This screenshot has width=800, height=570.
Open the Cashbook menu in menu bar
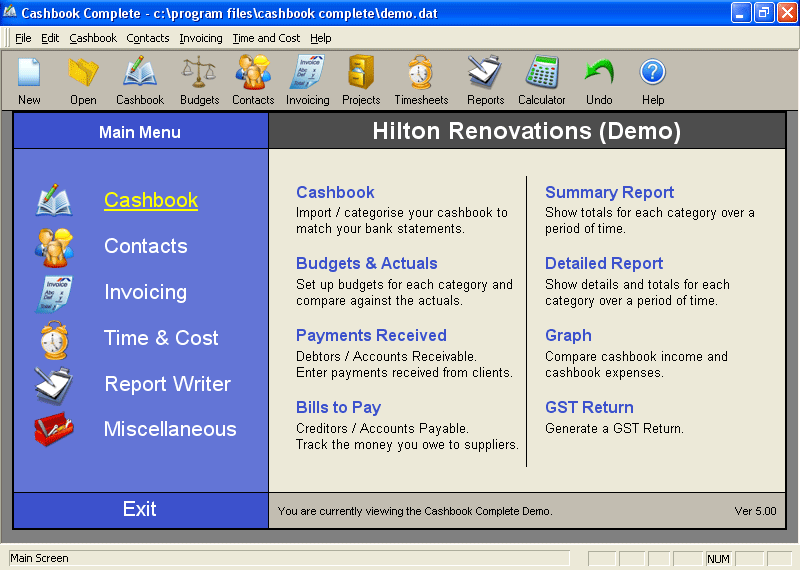tap(93, 38)
